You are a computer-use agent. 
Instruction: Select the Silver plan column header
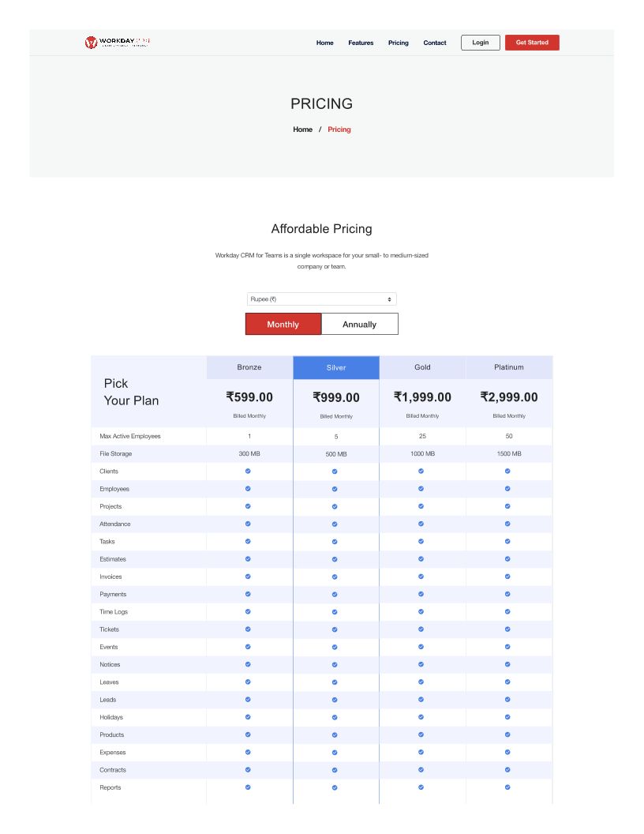click(x=336, y=367)
